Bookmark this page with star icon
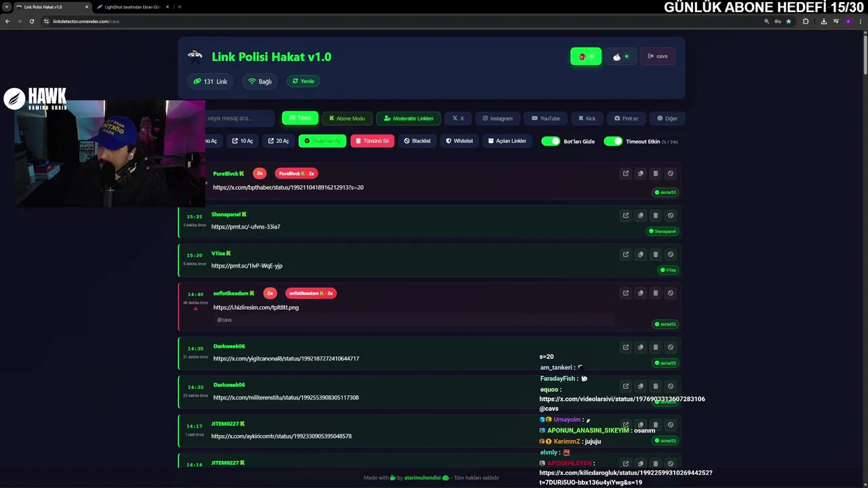The image size is (868, 488). [x=788, y=21]
